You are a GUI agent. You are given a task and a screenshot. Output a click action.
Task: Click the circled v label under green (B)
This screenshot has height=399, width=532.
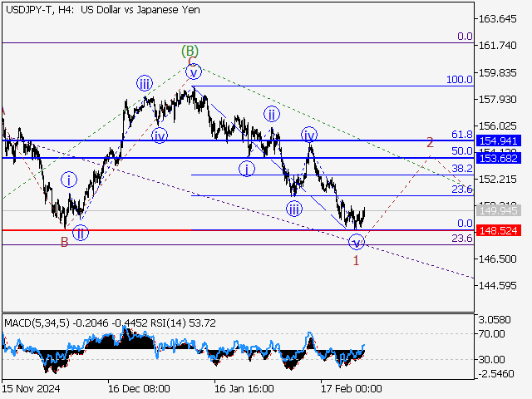pos(193,71)
